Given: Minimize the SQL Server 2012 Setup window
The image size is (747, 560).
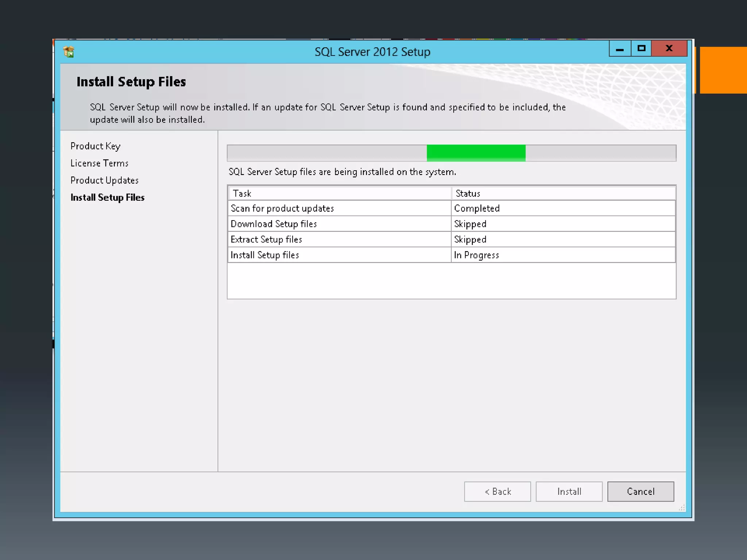Looking at the screenshot, I should coord(620,49).
